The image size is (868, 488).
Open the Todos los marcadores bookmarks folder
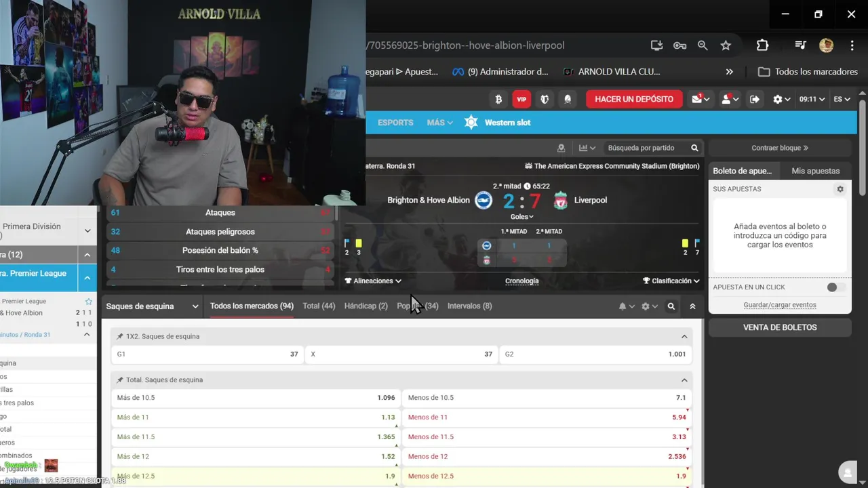[808, 72]
